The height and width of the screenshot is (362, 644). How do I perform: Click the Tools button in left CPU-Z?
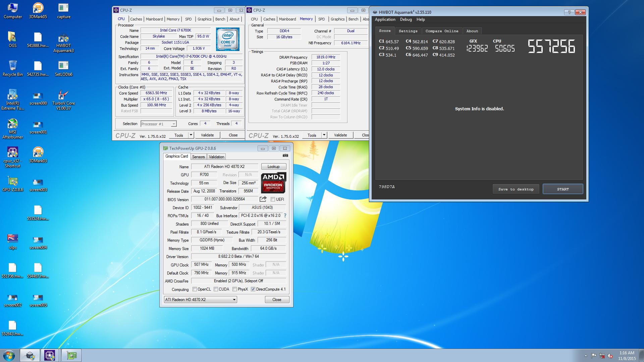[x=179, y=135]
